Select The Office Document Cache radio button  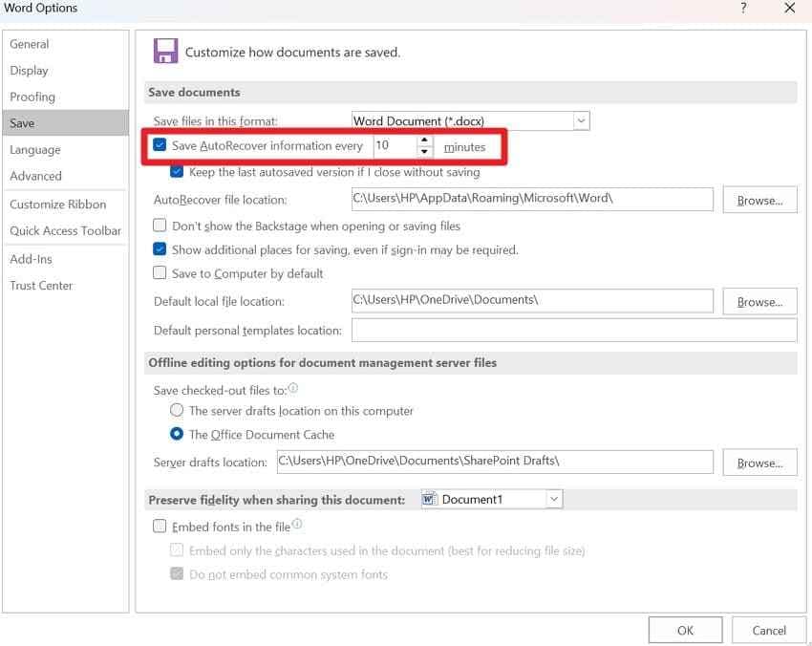pyautogui.click(x=177, y=434)
